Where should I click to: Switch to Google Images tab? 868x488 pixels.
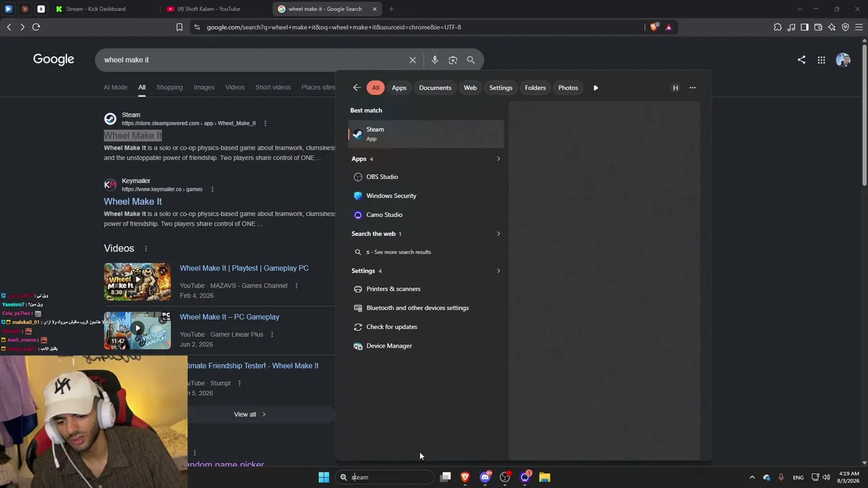click(204, 87)
